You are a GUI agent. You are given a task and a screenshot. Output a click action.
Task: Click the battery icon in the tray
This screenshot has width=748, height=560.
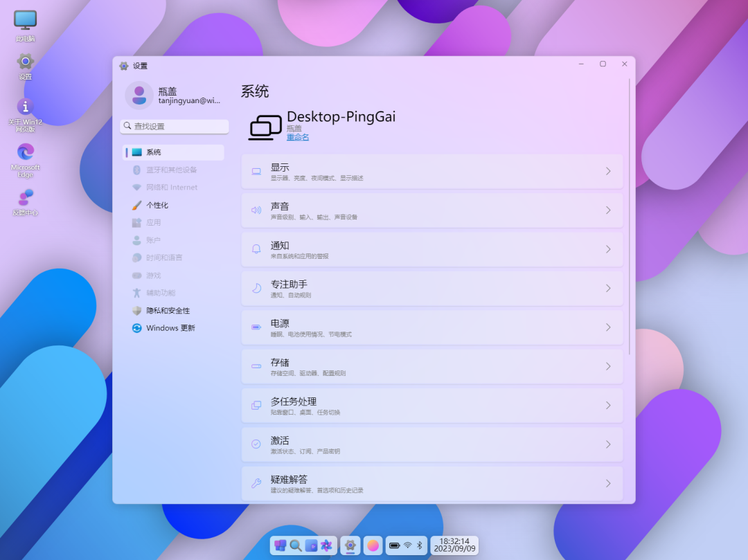tap(395, 545)
